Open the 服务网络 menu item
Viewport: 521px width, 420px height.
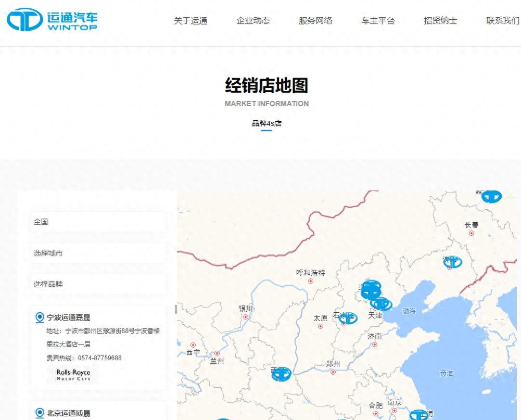click(x=314, y=21)
